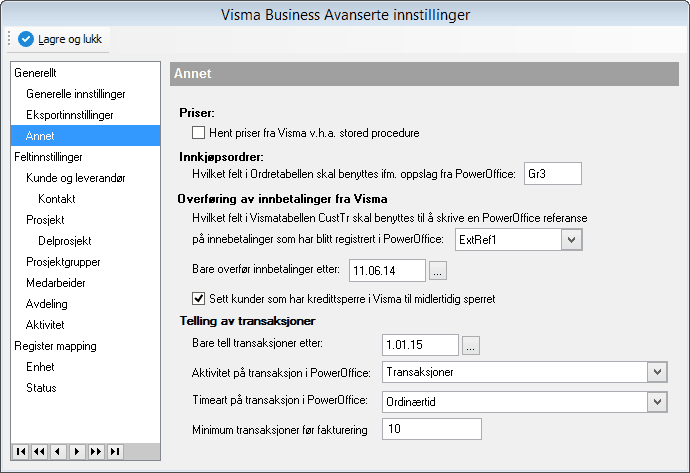The image size is (690, 473).
Task: Open Status register mapping
Action: [x=41, y=388]
